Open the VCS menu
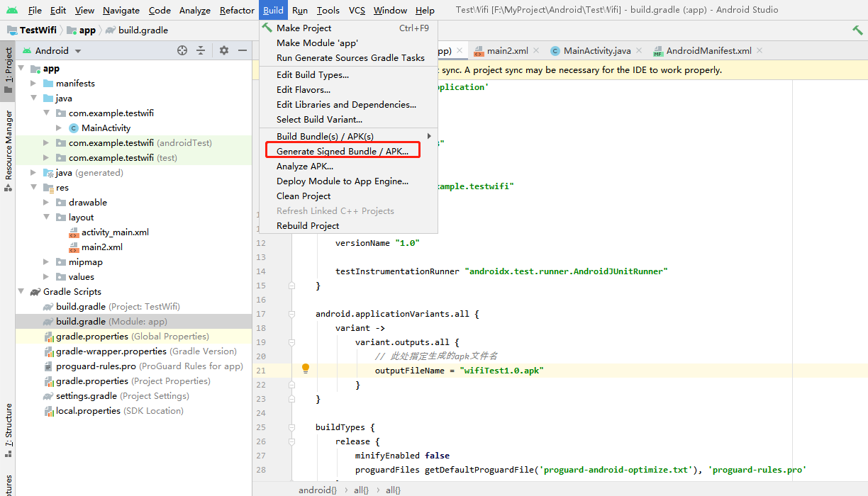Screen dimensions: 868x496 (357, 10)
